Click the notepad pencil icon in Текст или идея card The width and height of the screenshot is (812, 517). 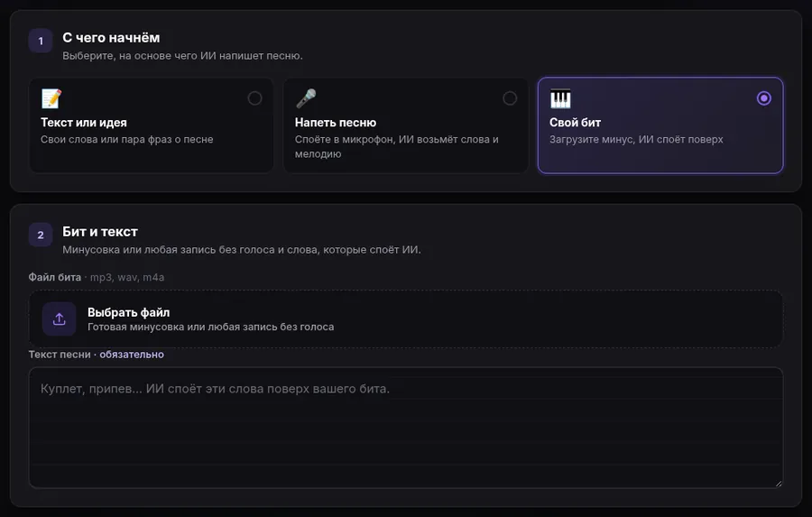pyautogui.click(x=51, y=98)
